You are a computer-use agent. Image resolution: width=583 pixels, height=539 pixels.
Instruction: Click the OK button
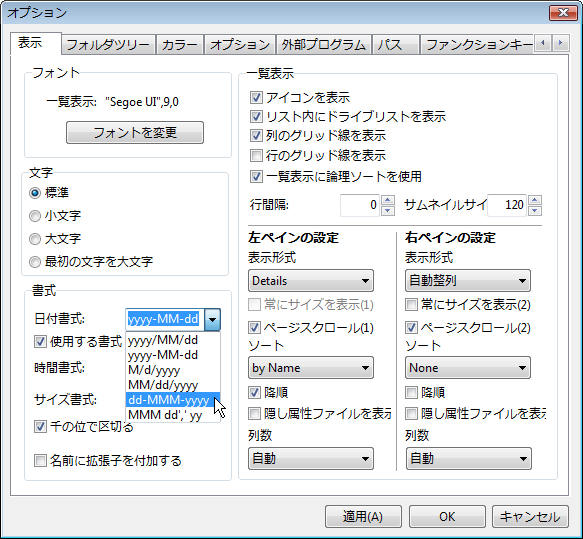click(x=447, y=516)
